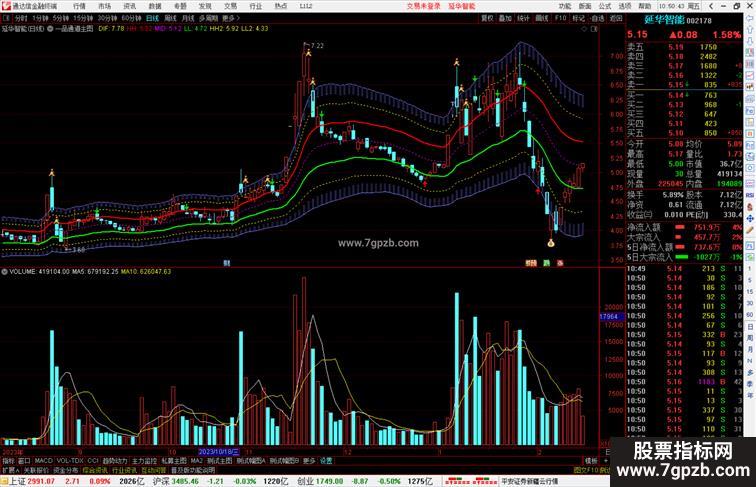The height and width of the screenshot is (487, 756).
Task: Switch chart to 30分钟 period
Action: [107, 18]
